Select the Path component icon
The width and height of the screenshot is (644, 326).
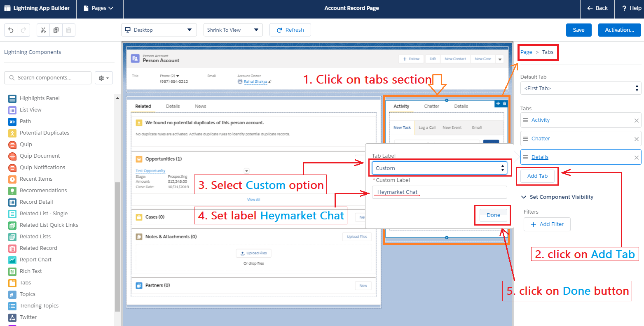point(12,121)
